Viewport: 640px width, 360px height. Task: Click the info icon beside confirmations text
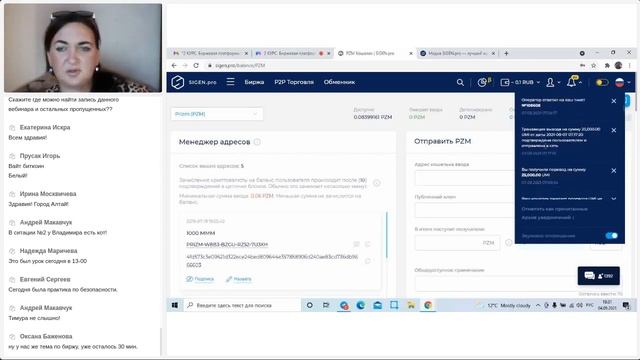pos(377,183)
